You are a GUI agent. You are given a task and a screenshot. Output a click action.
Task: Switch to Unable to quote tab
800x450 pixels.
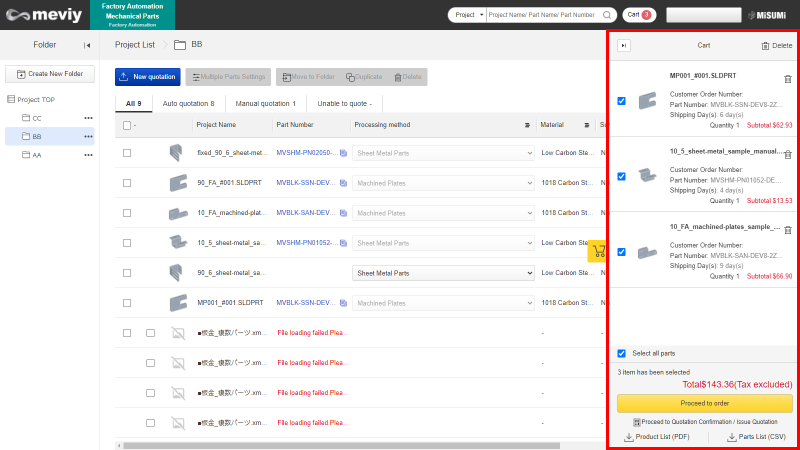[344, 104]
